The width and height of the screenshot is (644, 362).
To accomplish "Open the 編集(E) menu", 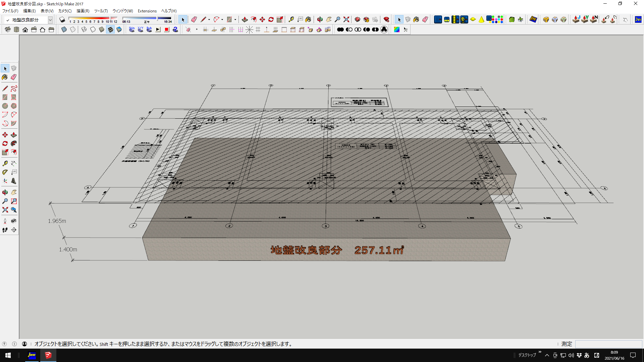I will pos(30,11).
